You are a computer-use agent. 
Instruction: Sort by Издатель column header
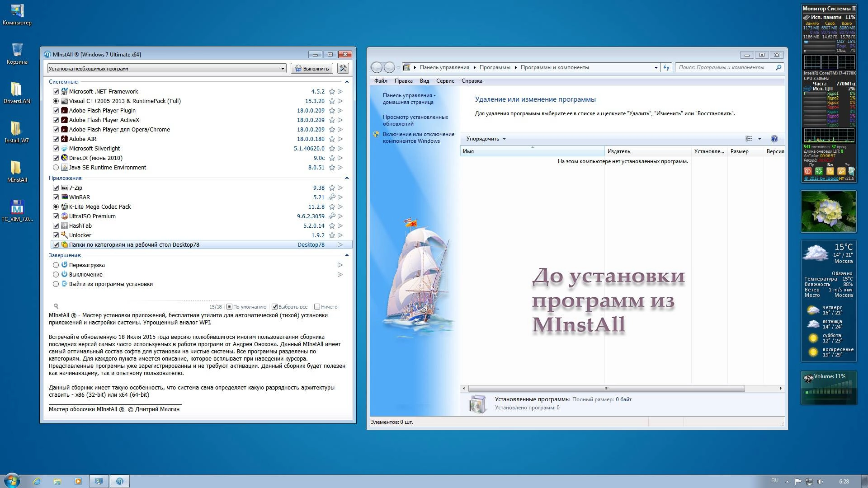[x=648, y=151]
